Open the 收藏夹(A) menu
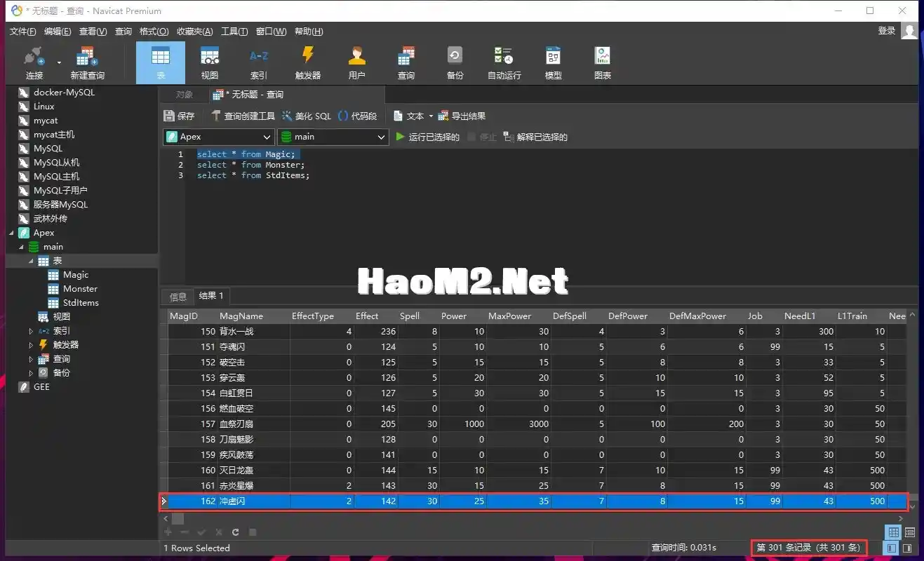Viewport: 924px width, 561px height. (x=195, y=32)
